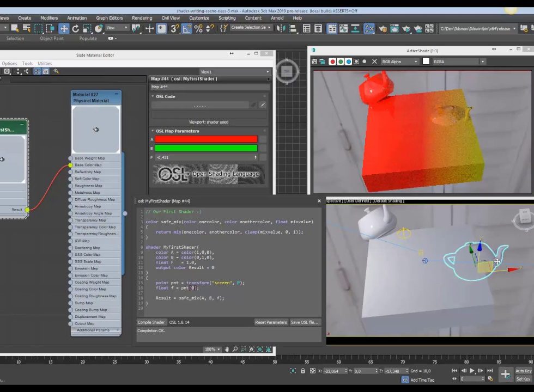Click the Compile Shader button
This screenshot has width=534, height=392.
point(151,322)
